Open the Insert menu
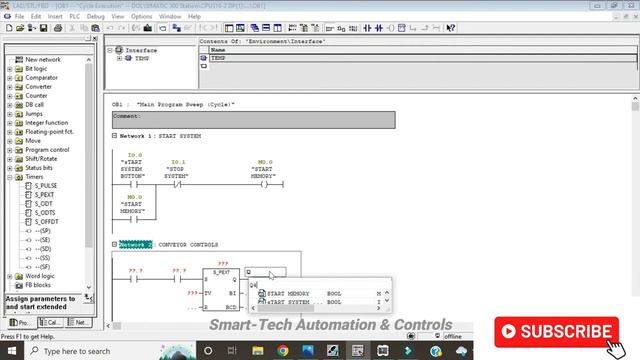 click(55, 17)
